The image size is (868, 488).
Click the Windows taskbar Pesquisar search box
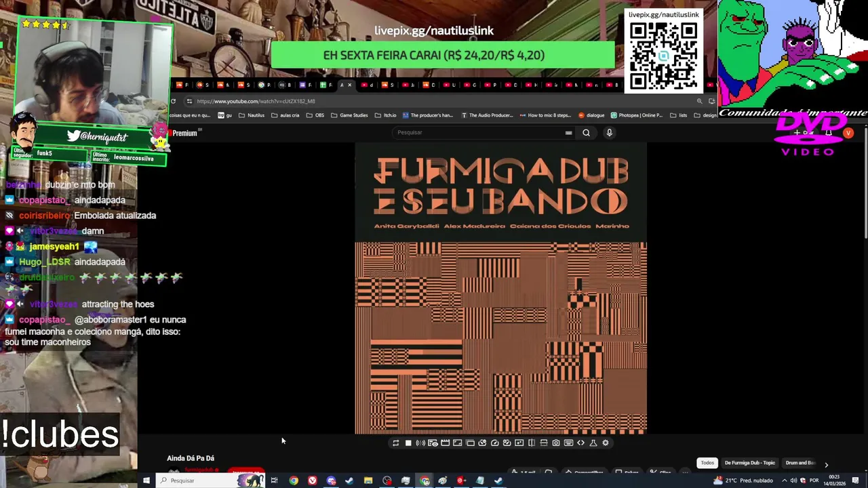point(210,481)
